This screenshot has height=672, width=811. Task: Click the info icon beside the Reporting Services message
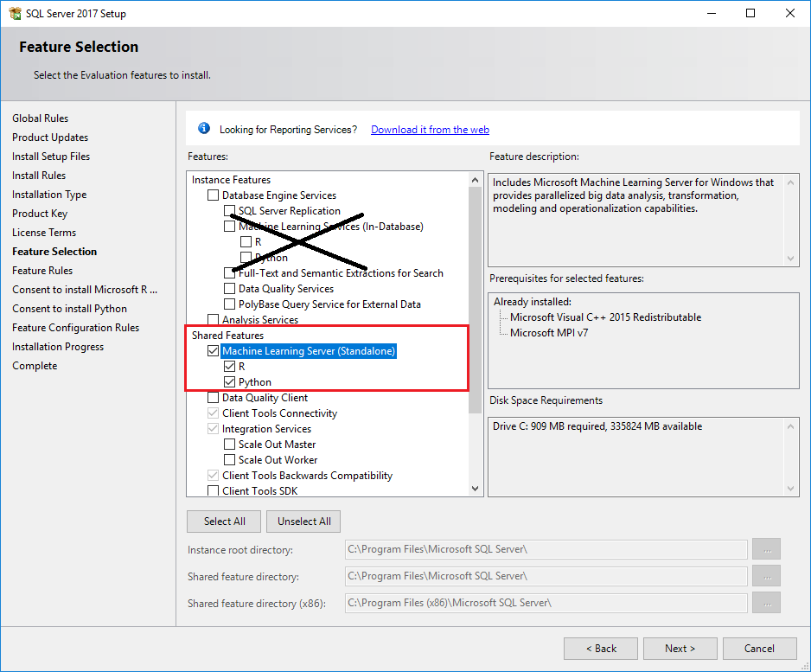coord(204,127)
